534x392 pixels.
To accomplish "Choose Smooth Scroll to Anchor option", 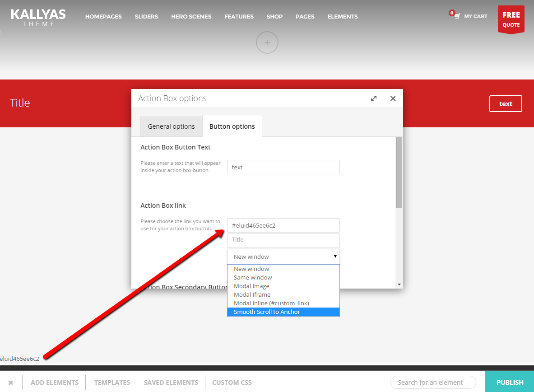I will click(x=267, y=312).
